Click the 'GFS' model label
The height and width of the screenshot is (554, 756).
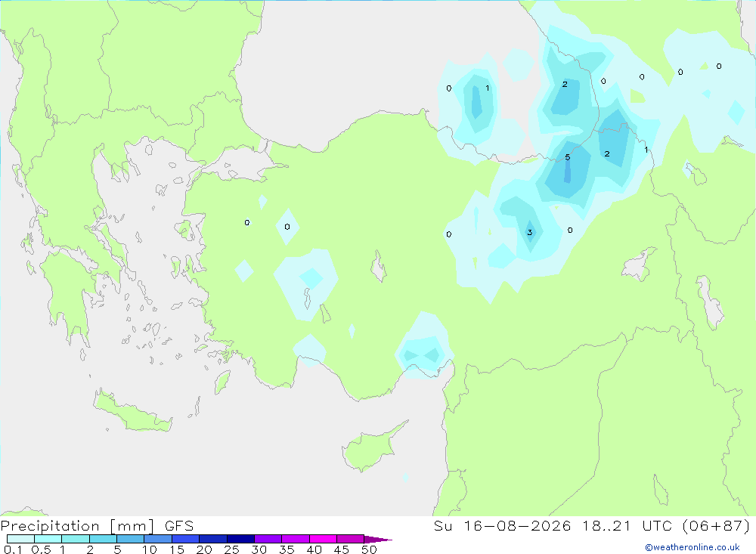pos(179,525)
